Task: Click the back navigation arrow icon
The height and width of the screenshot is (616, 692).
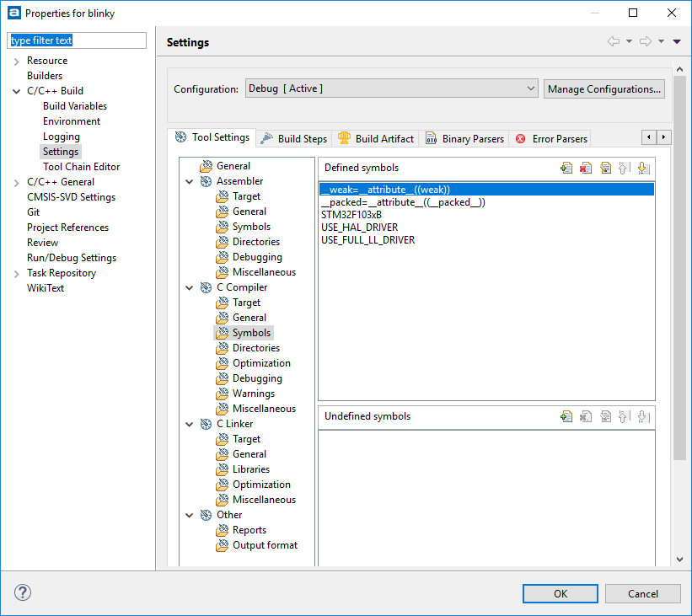Action: [613, 41]
